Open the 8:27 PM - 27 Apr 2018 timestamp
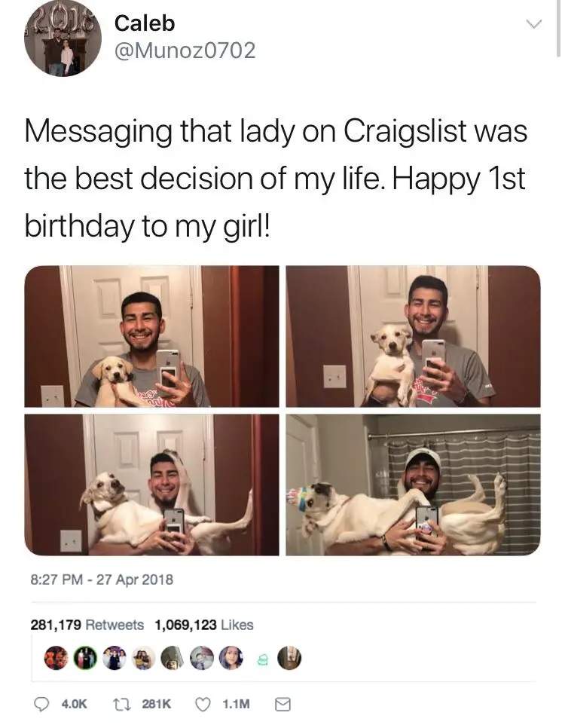 pos(102,580)
